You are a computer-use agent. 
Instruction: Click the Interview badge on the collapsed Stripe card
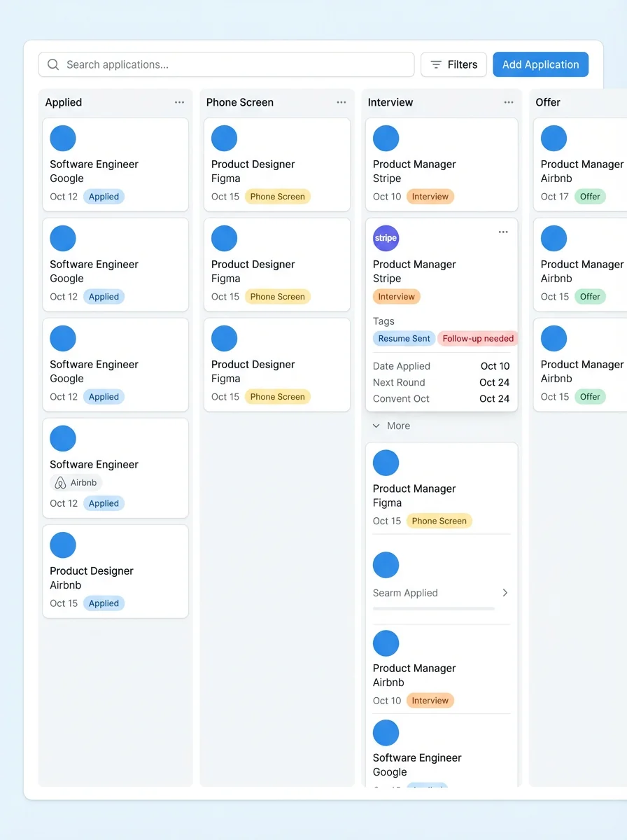430,197
